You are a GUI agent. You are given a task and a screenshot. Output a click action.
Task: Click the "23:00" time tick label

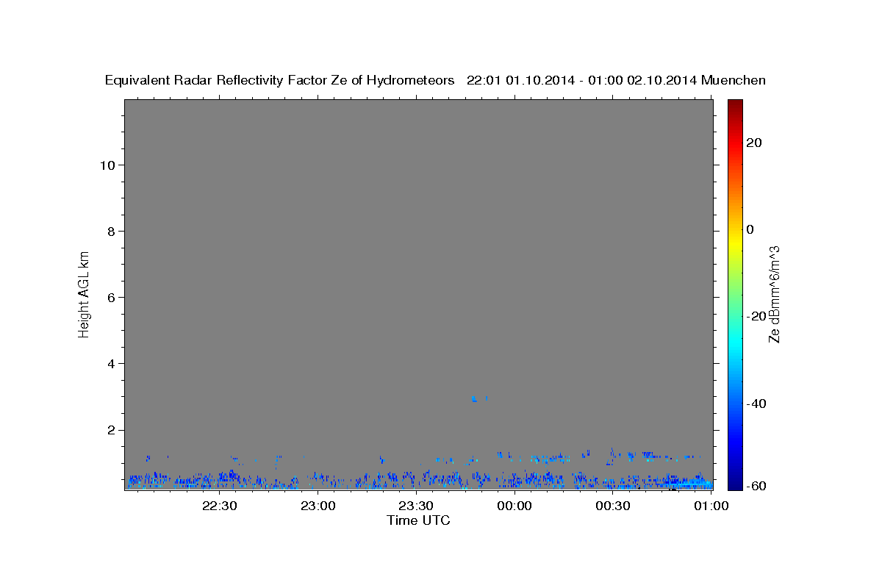(x=318, y=506)
